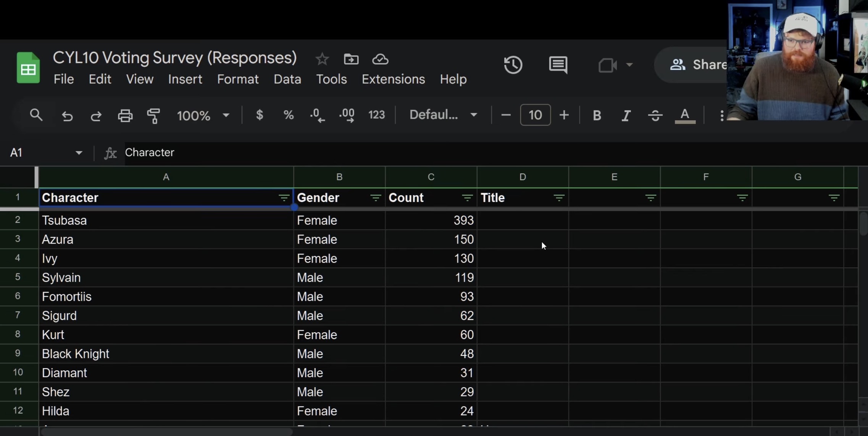Screen dimensions: 868x436
Task: Open the comments icon
Action: (558, 65)
